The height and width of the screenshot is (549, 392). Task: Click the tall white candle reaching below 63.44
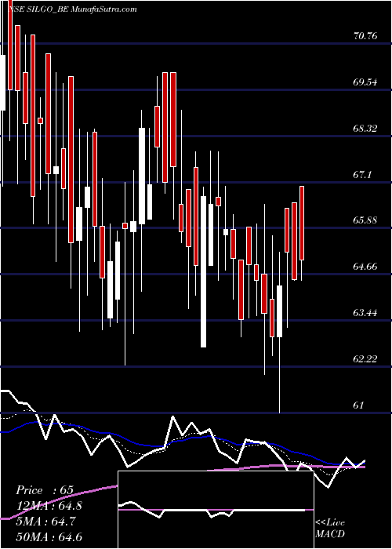point(203,271)
